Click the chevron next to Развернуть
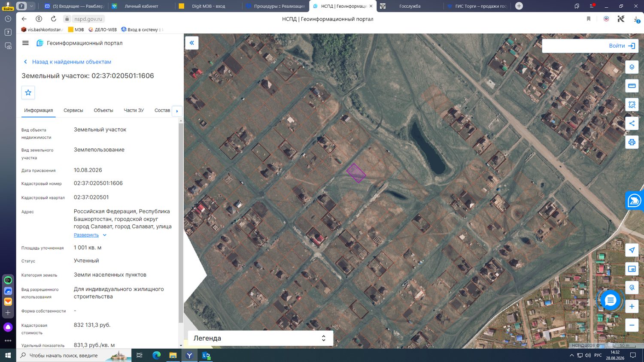Screen dimensions: 644x362 (x=104, y=235)
